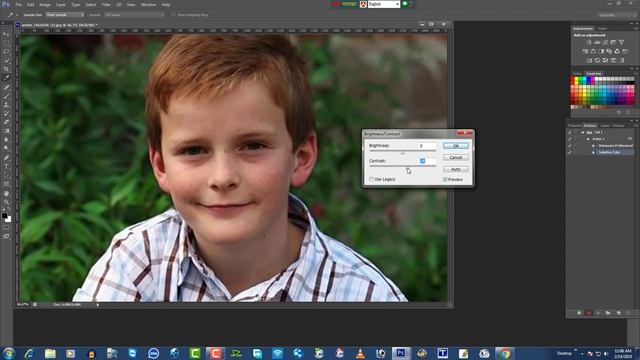Screen dimensions: 640x360
Task: Open Adjustments panel flyout menu
Action: pos(636,29)
